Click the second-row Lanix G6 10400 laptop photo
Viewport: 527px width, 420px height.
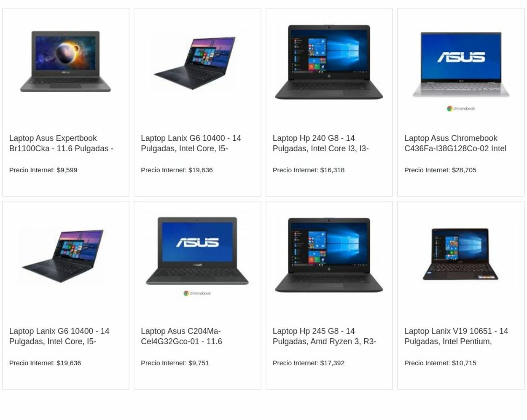(65, 254)
